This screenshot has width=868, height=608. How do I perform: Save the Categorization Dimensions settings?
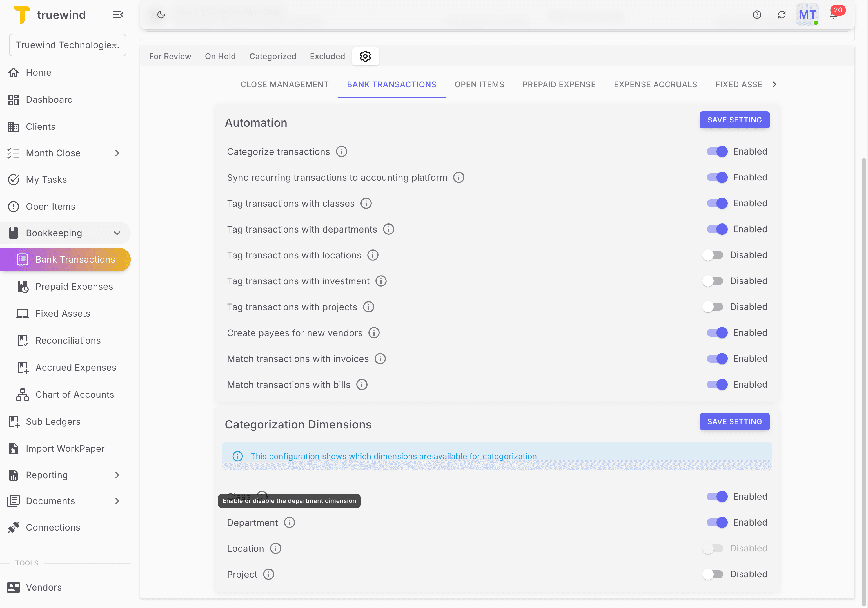(x=734, y=421)
